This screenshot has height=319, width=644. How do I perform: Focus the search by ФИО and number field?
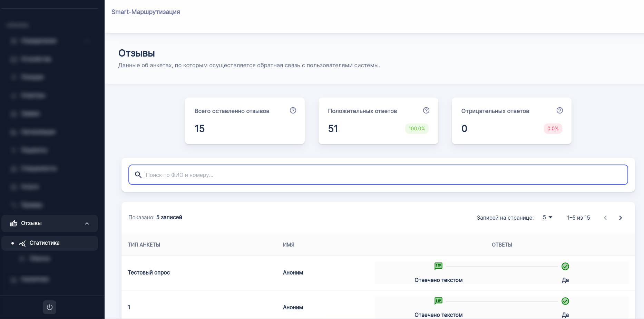(380, 175)
